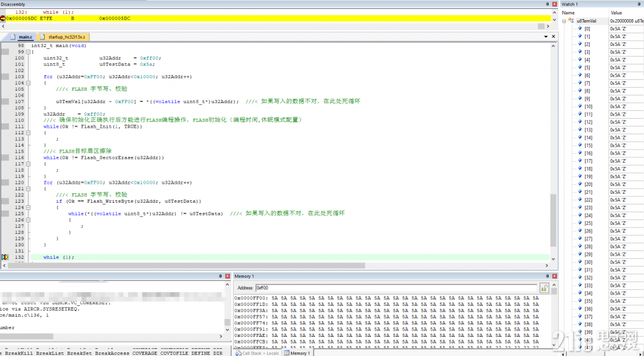Click the code editor vertical scrollbar thumb
The width and height of the screenshot is (644, 356).
click(553, 221)
